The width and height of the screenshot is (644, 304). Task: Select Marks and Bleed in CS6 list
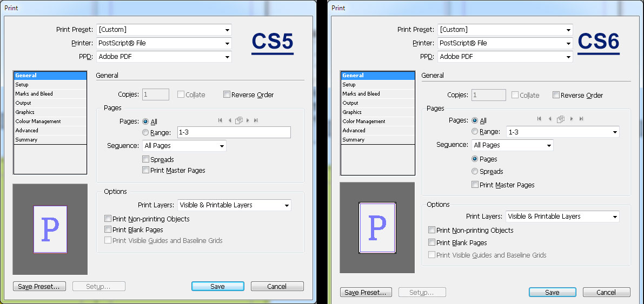[377, 93]
